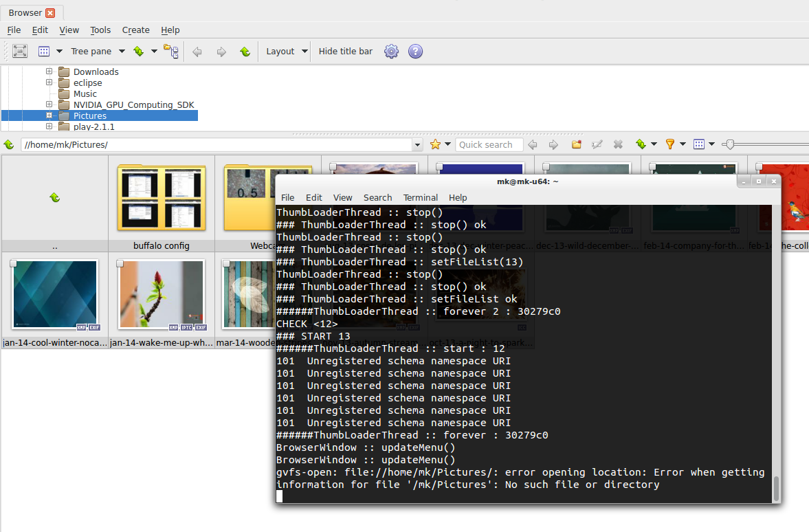The height and width of the screenshot is (532, 809).
Task: Click the blue help question mark icon
Action: (x=415, y=52)
